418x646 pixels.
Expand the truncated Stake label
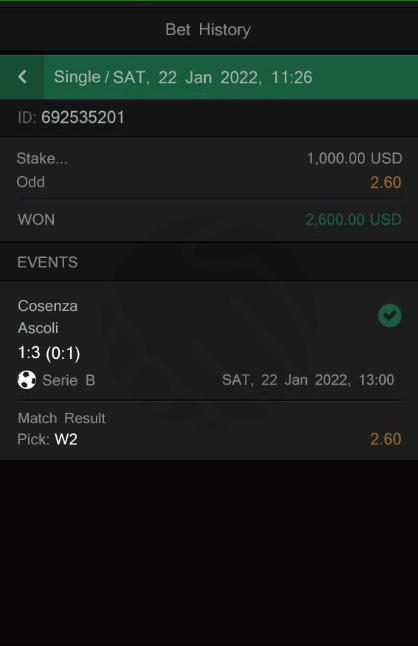coord(42,158)
